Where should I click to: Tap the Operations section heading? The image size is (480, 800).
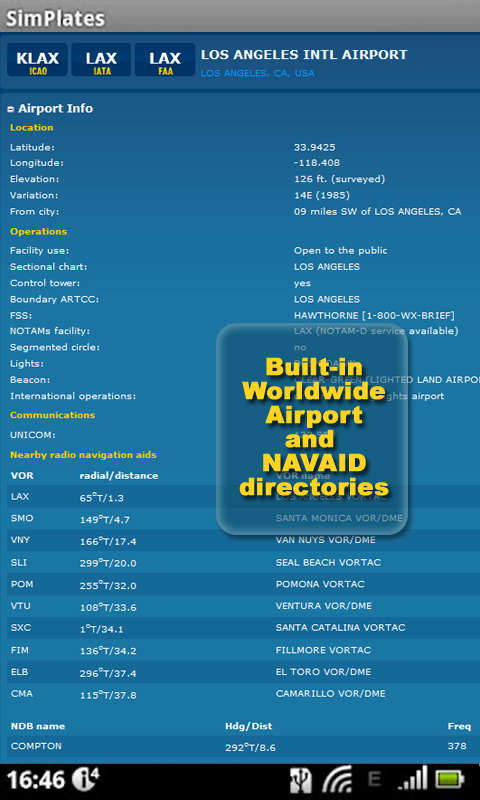coord(39,232)
